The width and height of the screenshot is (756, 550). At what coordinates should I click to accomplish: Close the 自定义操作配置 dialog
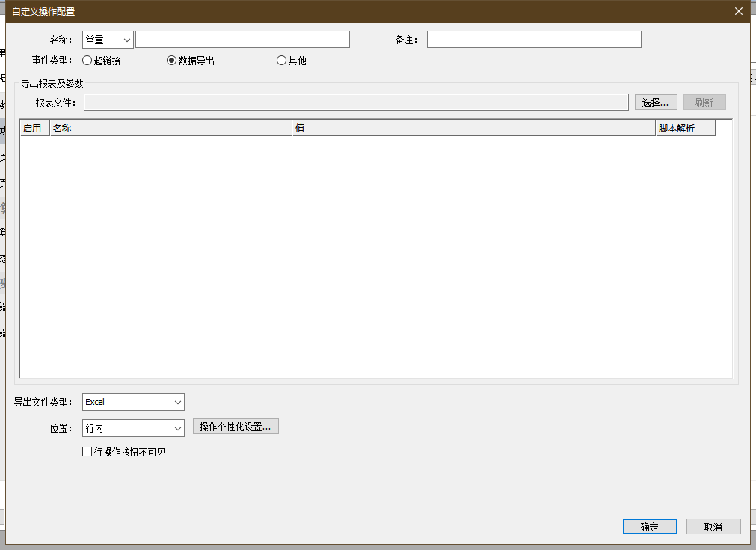pos(739,11)
